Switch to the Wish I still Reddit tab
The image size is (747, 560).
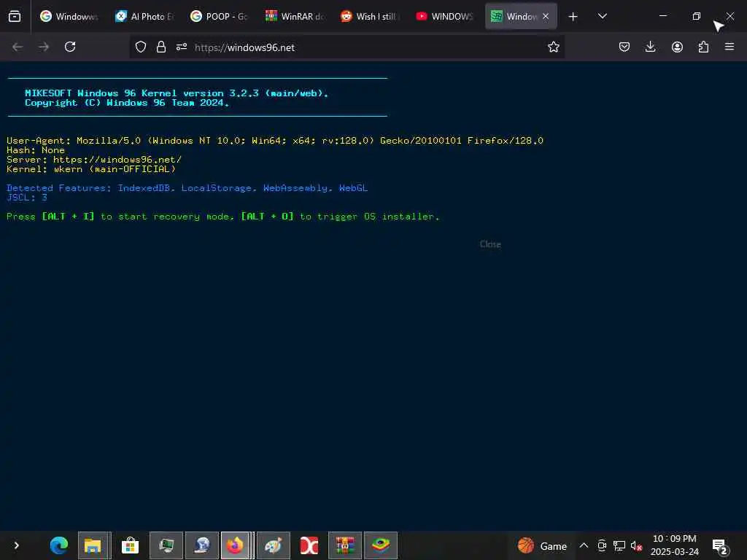tap(370, 16)
